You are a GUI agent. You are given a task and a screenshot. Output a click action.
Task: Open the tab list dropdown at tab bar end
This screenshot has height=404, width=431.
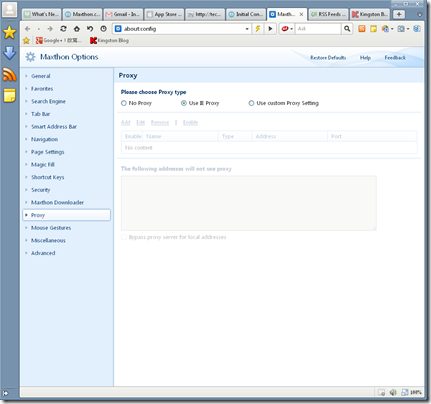tap(420, 15)
